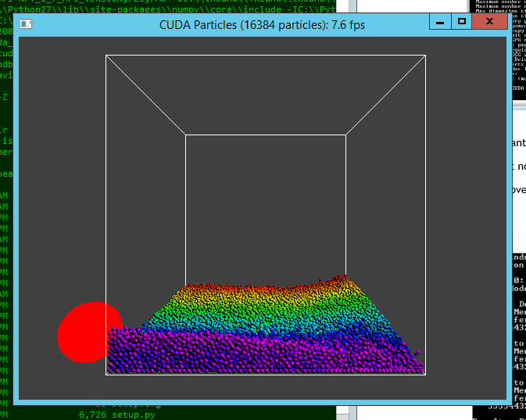
Task: Minimize the CUDA Particles window
Action: 440,22
